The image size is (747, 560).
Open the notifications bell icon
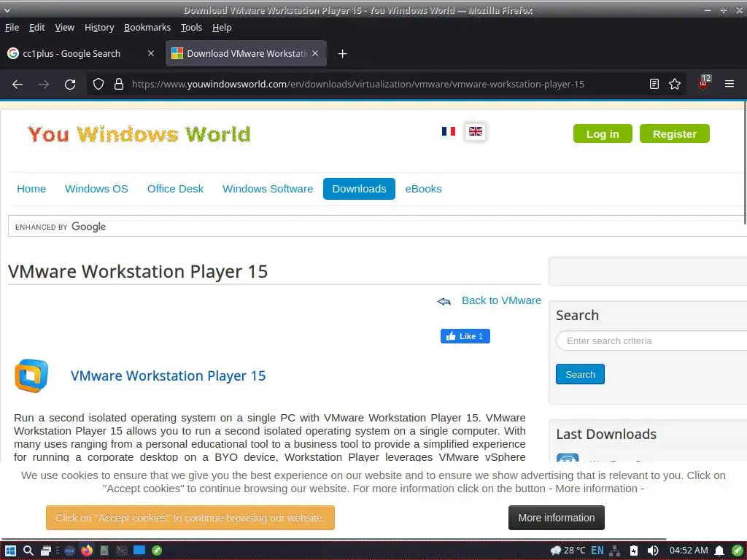pyautogui.click(x=719, y=551)
